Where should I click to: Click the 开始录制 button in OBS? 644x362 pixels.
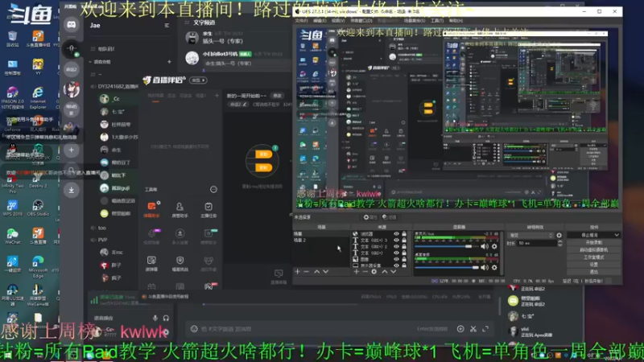pos(593,243)
